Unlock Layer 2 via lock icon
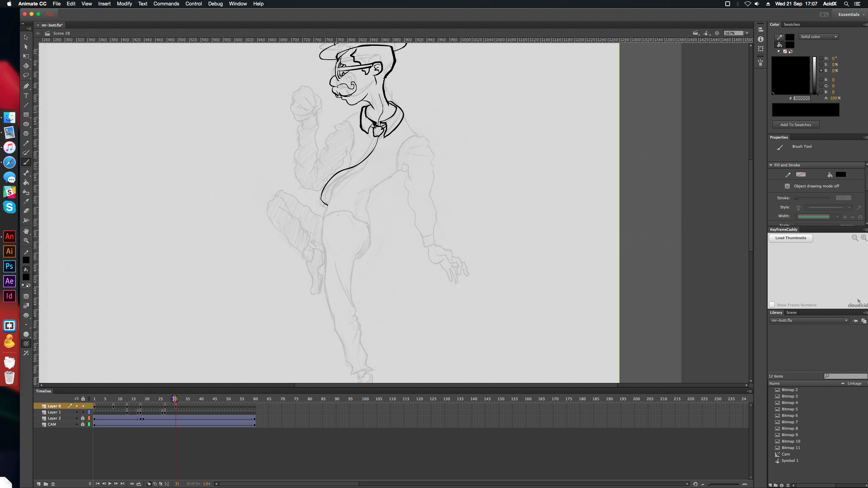 (83, 418)
